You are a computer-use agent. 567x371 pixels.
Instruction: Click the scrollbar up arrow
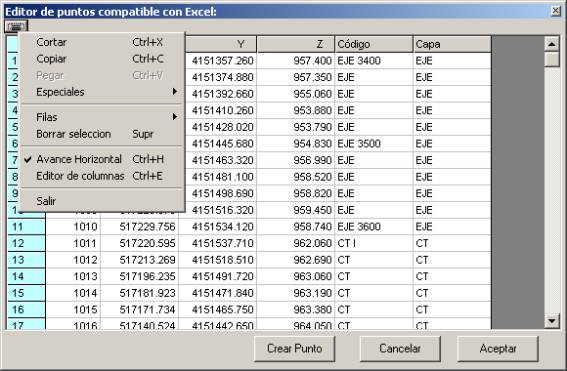pos(552,44)
